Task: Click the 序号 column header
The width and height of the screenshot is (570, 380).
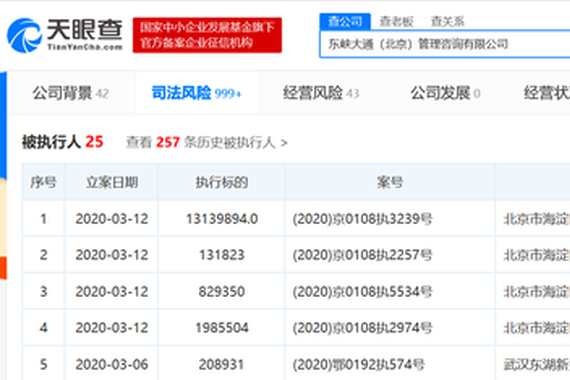Action: [43, 182]
